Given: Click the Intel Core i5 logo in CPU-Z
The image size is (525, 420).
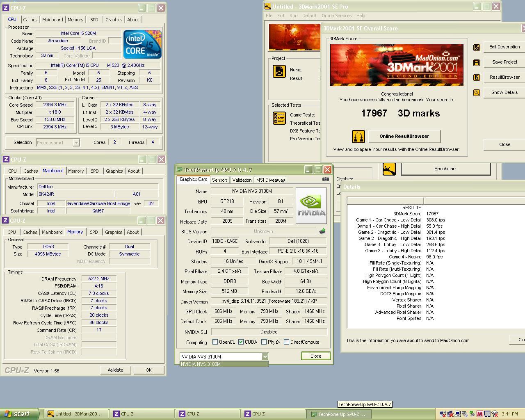Looking at the screenshot, I should click(x=142, y=44).
